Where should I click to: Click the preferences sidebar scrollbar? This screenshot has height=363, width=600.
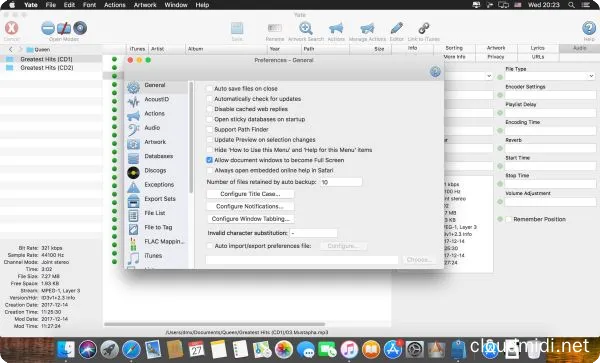pos(191,137)
